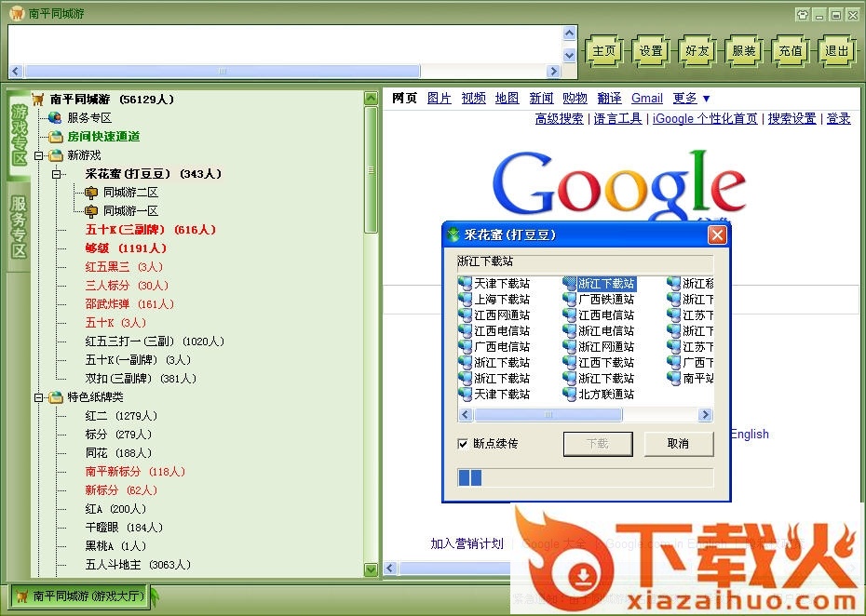866x616 pixels.
Task: Click left arrow of station list scrollbar
Action: (x=465, y=414)
